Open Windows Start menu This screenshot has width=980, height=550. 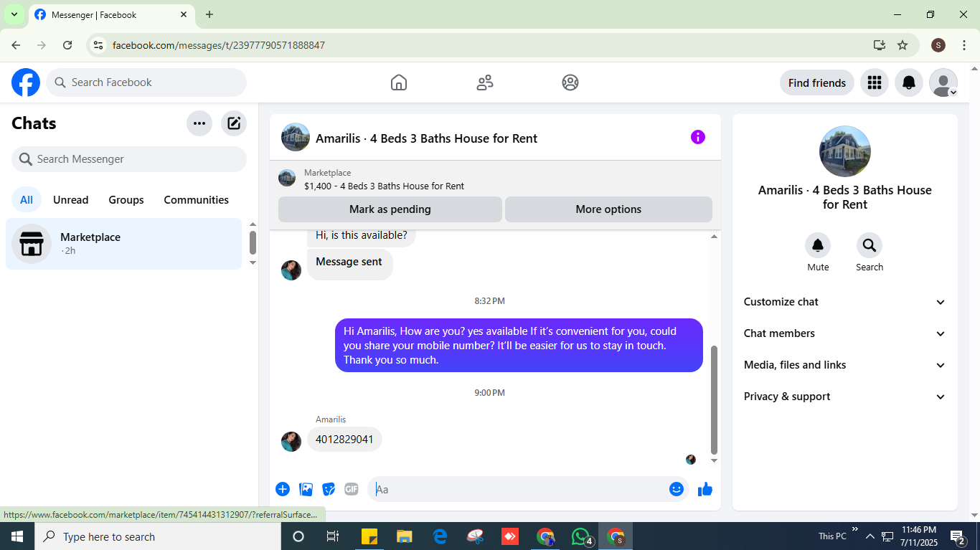coord(17,536)
